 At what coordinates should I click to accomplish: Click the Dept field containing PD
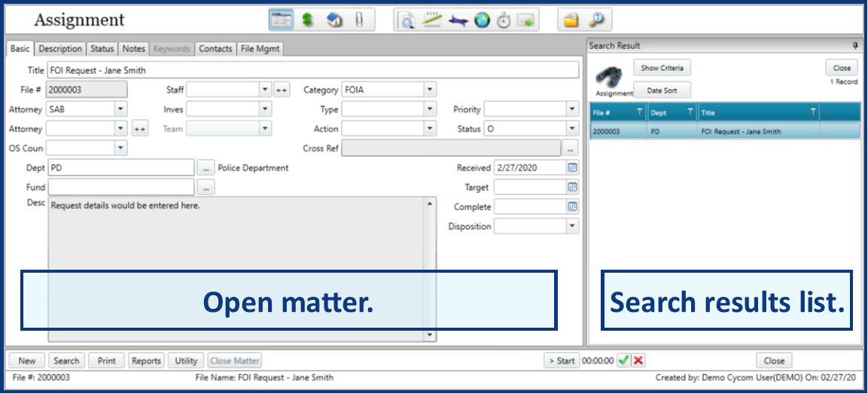120,168
